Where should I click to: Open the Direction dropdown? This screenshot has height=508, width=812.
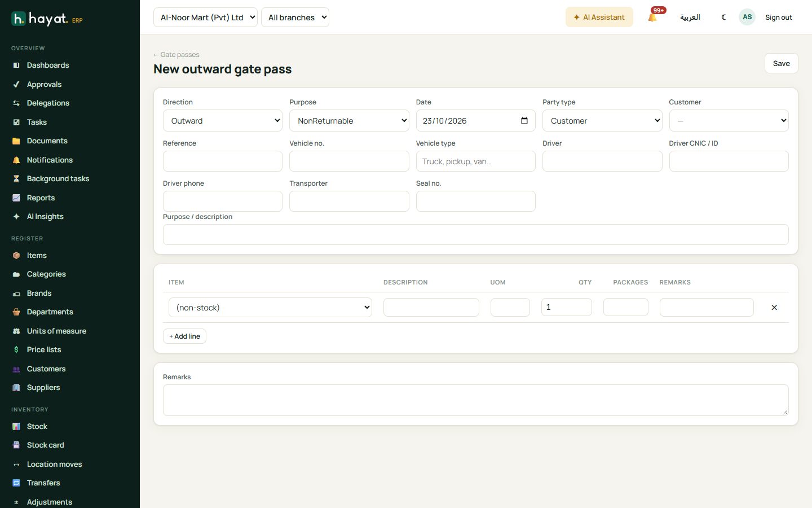pos(223,121)
